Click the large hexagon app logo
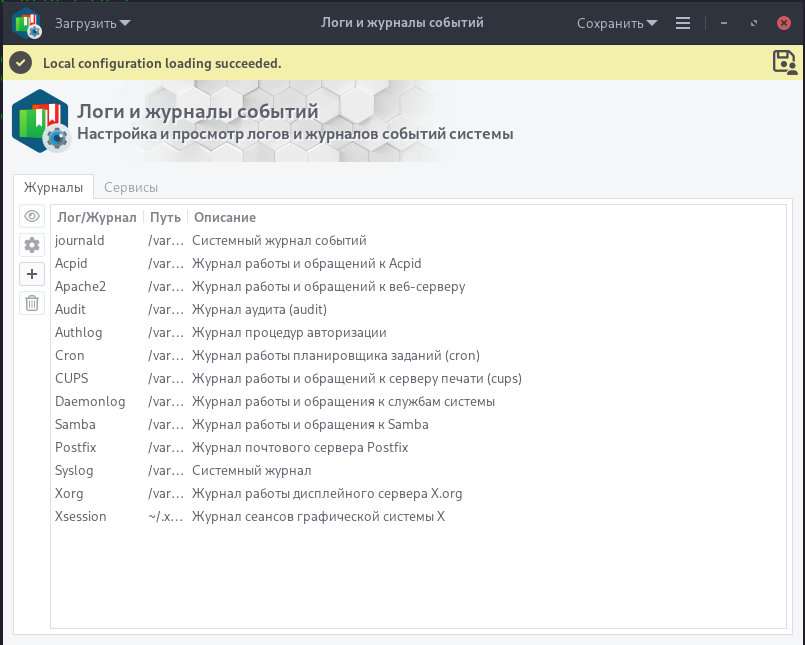The width and height of the screenshot is (805, 645). tap(41, 121)
